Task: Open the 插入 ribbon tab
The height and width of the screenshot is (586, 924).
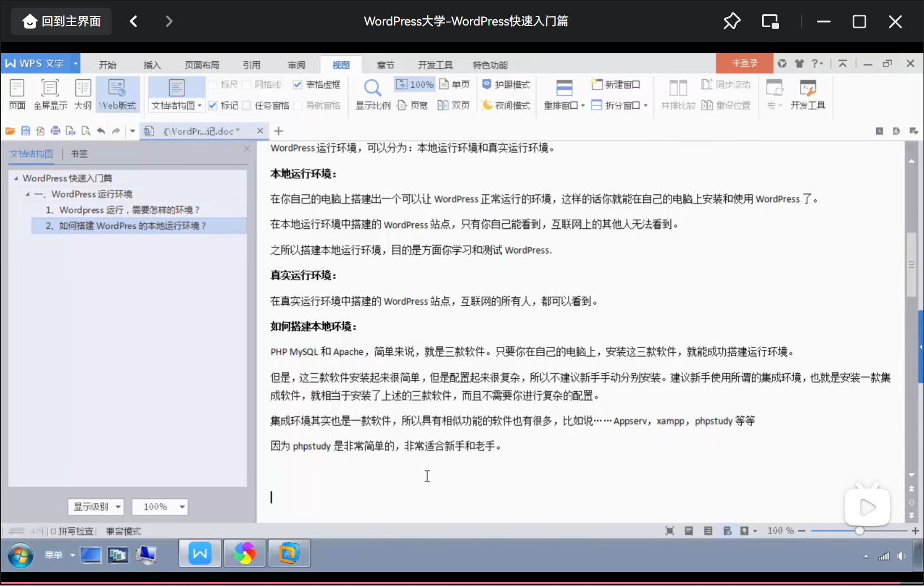Action: [x=152, y=65]
